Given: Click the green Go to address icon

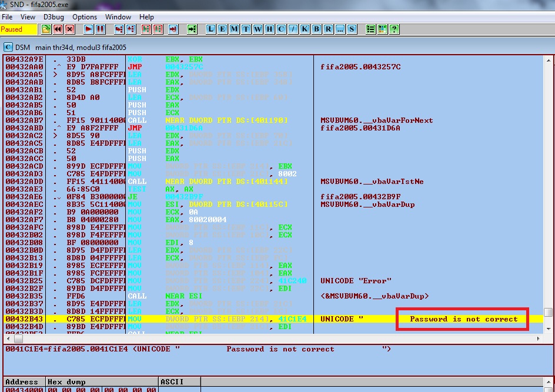Looking at the screenshot, I should (192, 29).
